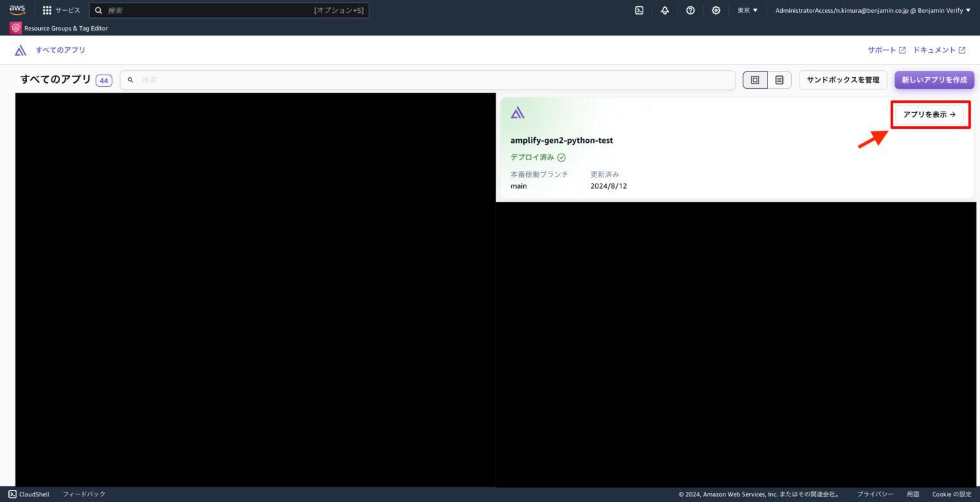Open the app via アプリを表示
This screenshot has width=980, height=502.
point(930,115)
